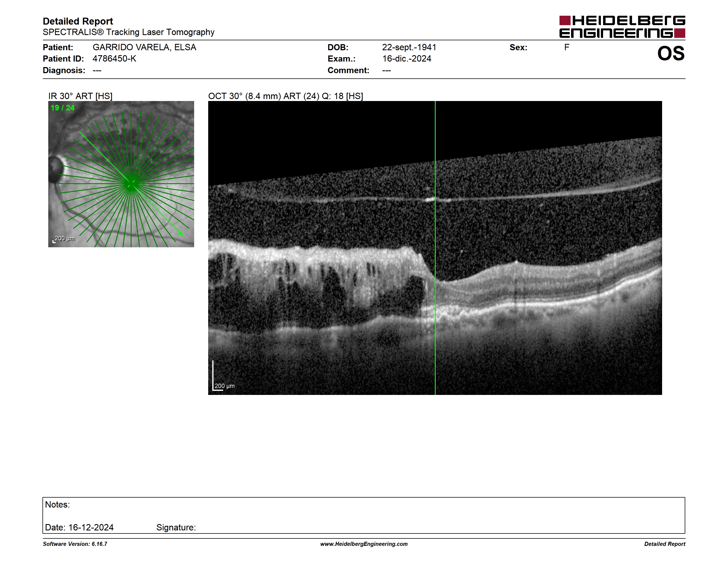Viewport: 728px width, 563px height.
Task: Click 'Date: 16-12-2024' in notes box
Action: pyautogui.click(x=79, y=527)
